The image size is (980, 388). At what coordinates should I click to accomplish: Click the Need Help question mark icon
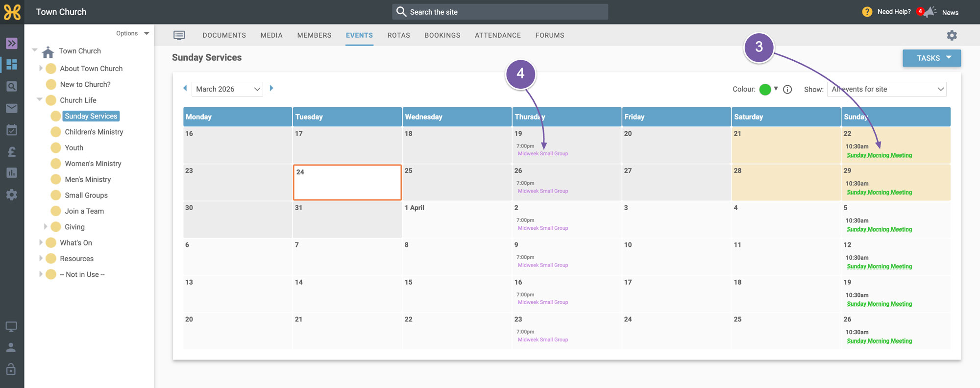click(x=867, y=12)
